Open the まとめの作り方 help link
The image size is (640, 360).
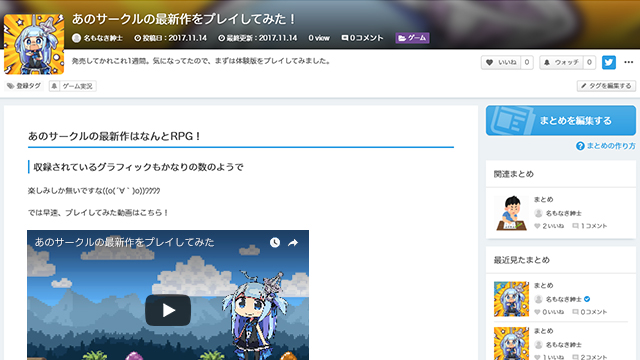click(x=606, y=146)
